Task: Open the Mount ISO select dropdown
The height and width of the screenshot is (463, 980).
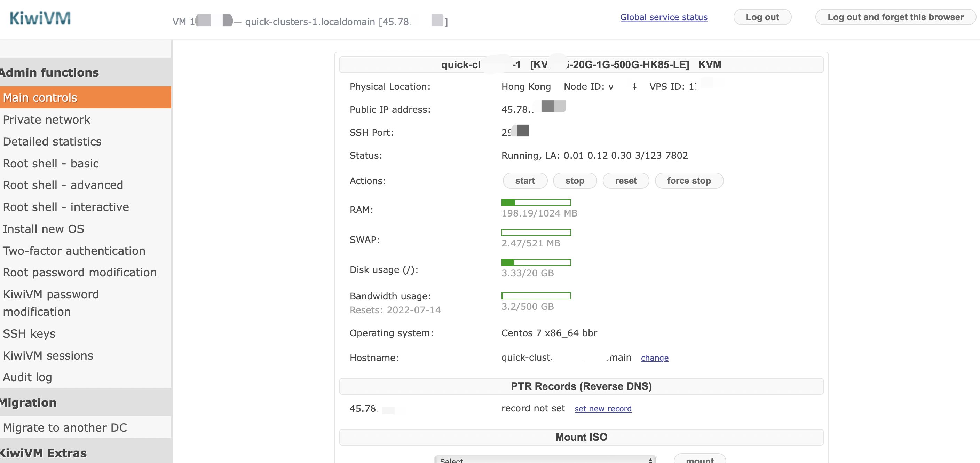Action: click(545, 460)
